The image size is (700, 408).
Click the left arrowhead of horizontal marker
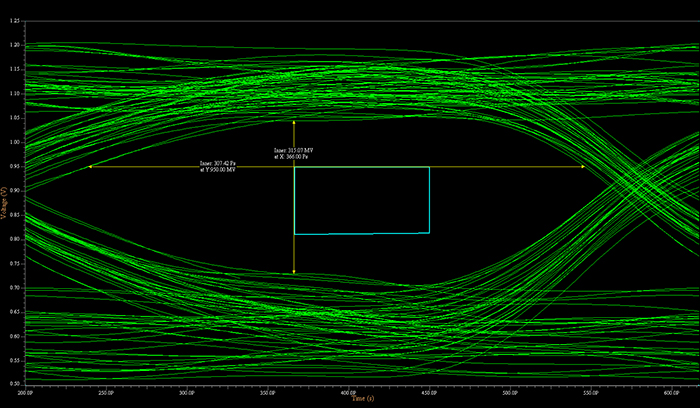[x=91, y=167]
